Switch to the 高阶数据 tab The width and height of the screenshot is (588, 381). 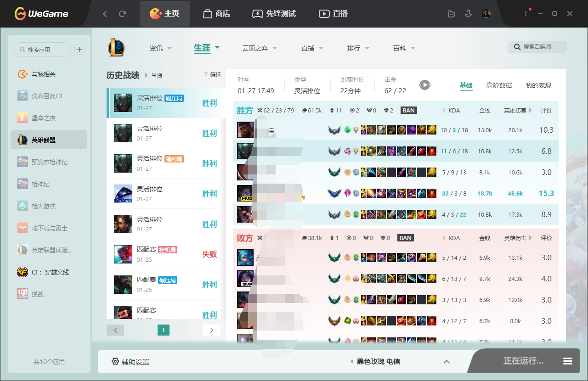(x=499, y=85)
